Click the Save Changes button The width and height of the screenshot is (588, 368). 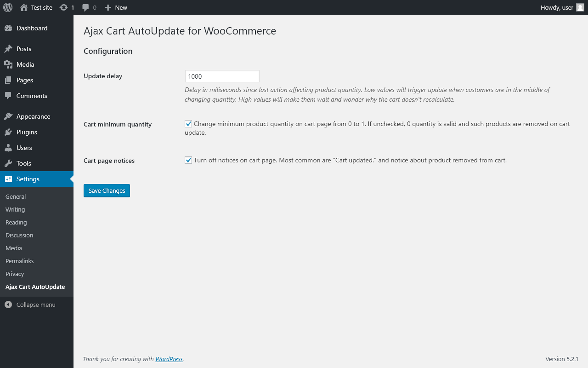pyautogui.click(x=107, y=190)
